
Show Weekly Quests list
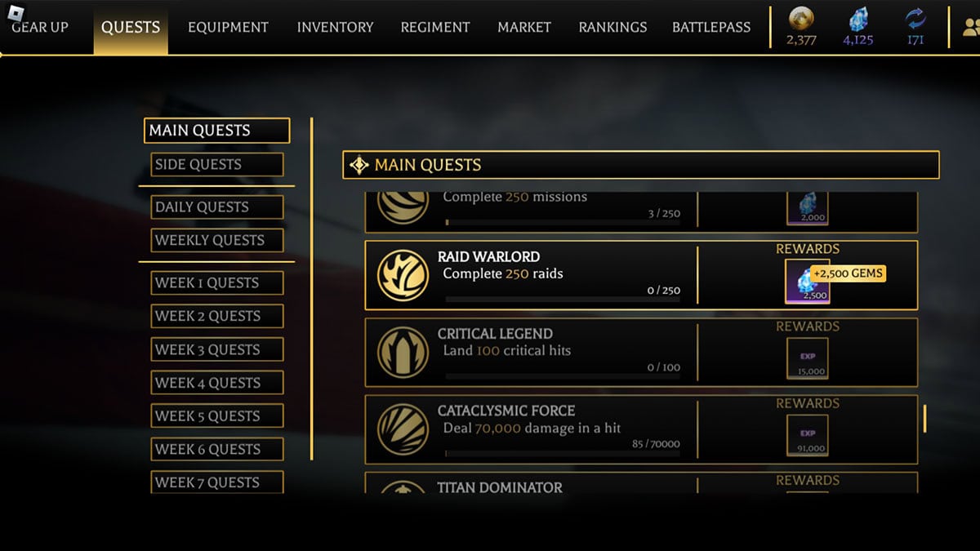(217, 240)
